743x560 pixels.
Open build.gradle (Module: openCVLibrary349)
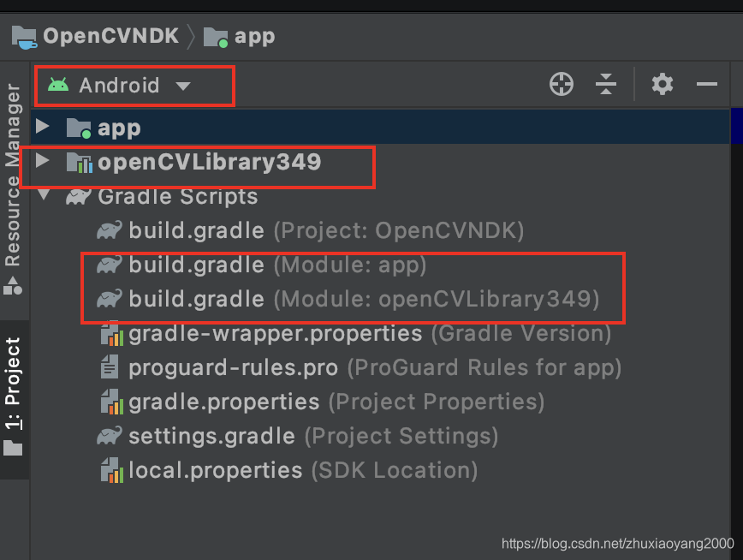[x=364, y=299]
